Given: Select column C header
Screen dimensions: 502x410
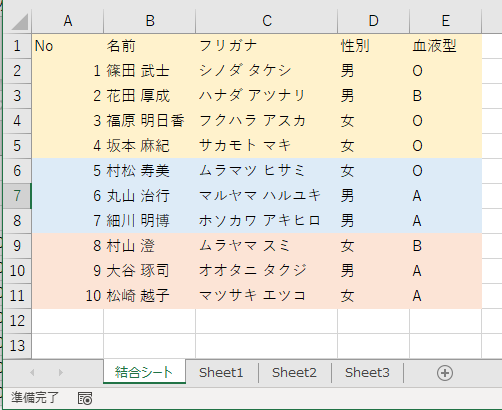Looking at the screenshot, I should pyautogui.click(x=267, y=21).
